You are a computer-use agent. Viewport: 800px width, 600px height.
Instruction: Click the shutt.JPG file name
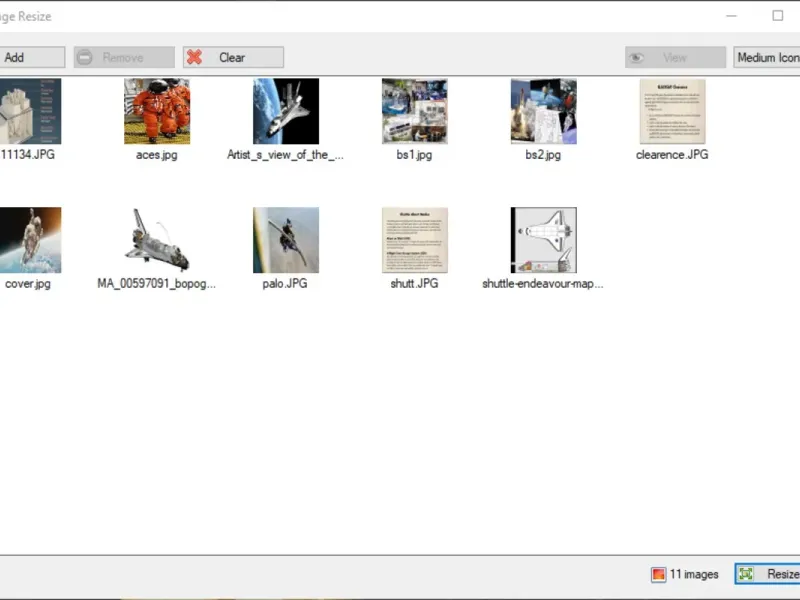pos(414,284)
